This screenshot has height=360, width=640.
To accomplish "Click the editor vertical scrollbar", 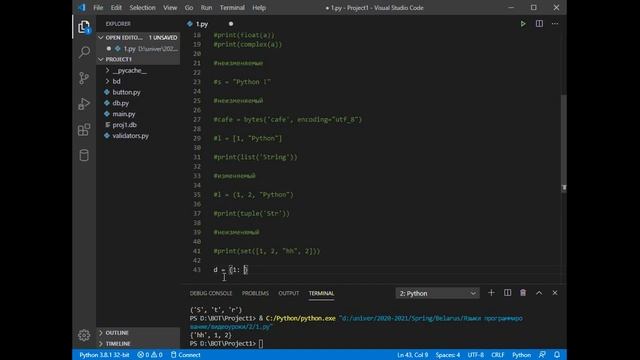I will click(x=564, y=143).
